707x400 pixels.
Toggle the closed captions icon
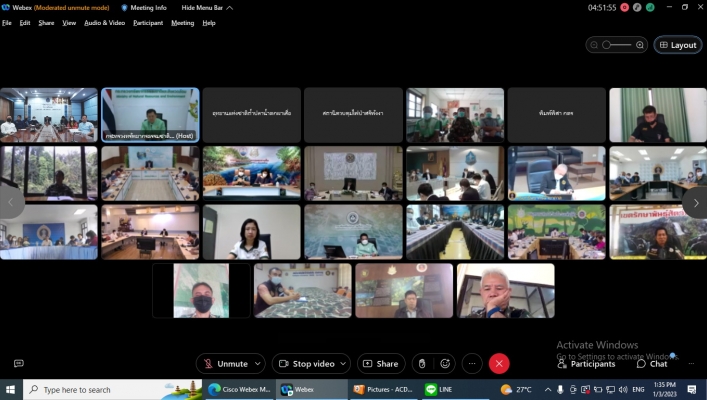[18, 363]
